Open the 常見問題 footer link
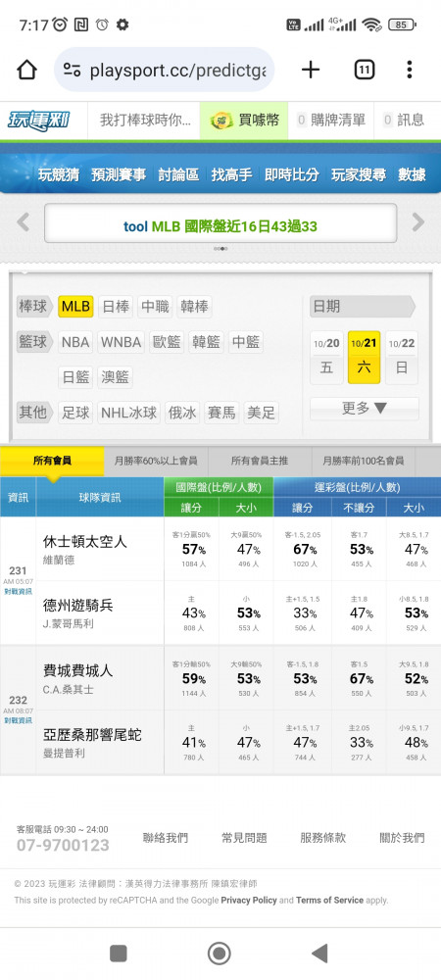This screenshot has width=441, height=980. (x=244, y=838)
